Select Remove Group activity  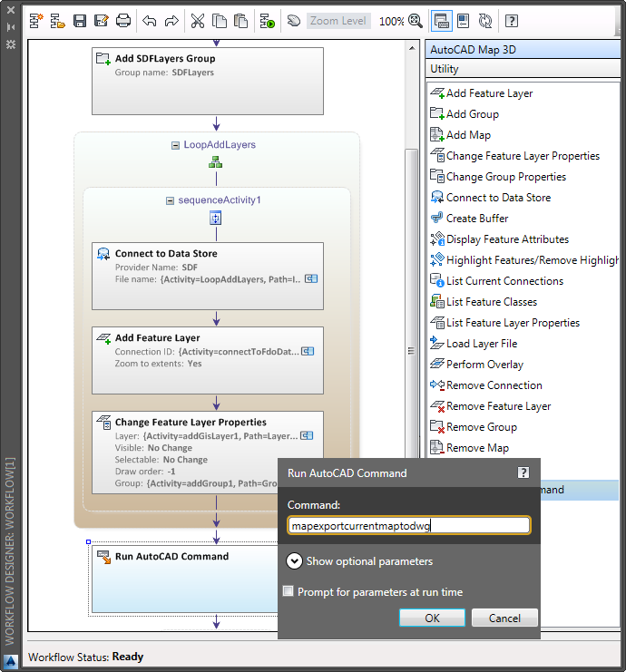[x=474, y=427]
